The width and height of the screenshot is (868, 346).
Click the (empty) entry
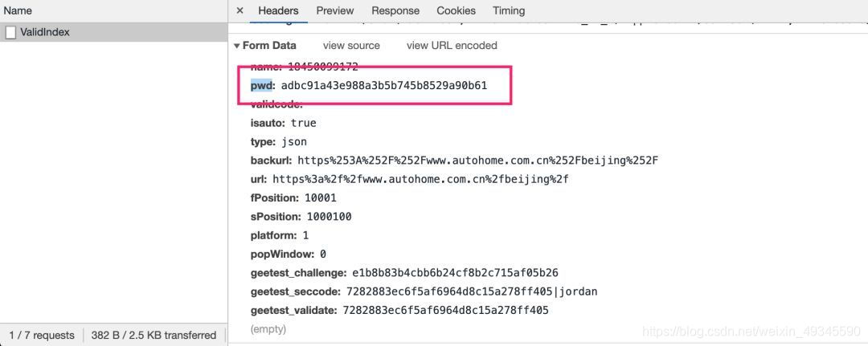coord(268,329)
